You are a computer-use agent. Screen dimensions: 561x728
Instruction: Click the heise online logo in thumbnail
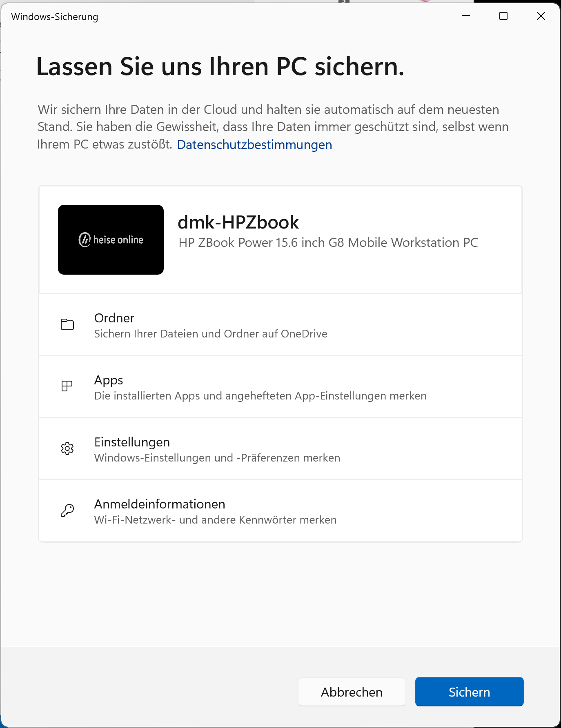pyautogui.click(x=111, y=240)
